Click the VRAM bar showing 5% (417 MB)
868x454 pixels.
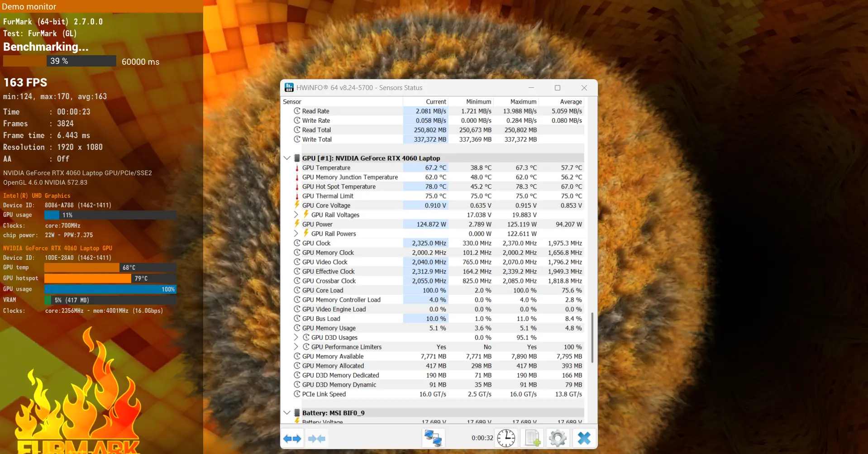pyautogui.click(x=110, y=300)
